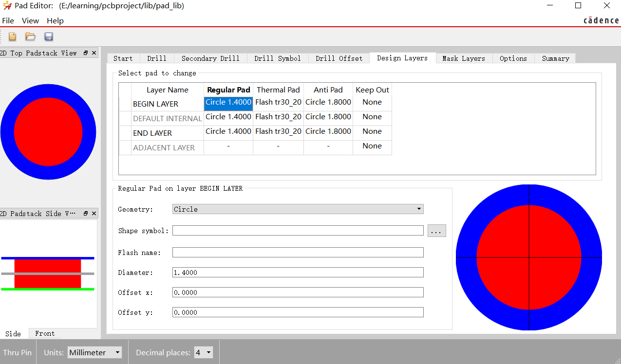
Task: Click the Keep Out column header
Action: [x=372, y=90]
